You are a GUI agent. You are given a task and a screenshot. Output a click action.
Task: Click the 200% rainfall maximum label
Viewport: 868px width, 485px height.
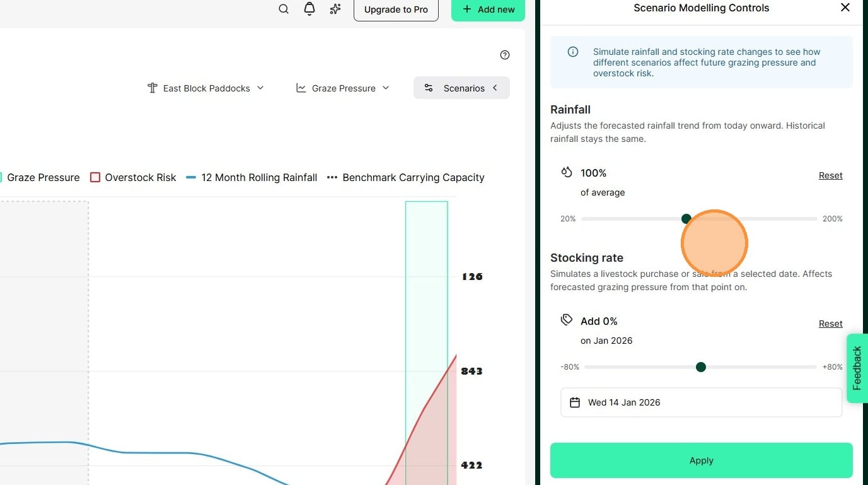point(832,219)
